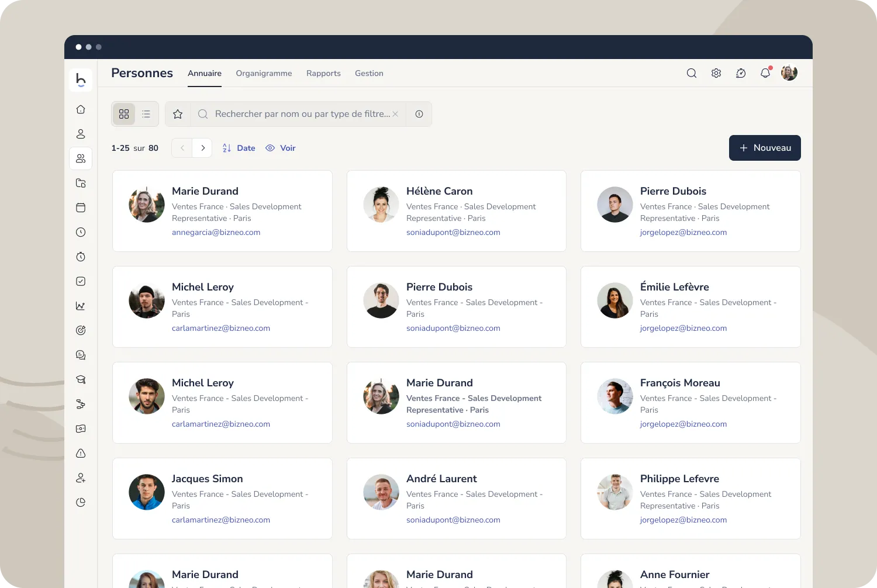Go to previous page of results

[182, 148]
